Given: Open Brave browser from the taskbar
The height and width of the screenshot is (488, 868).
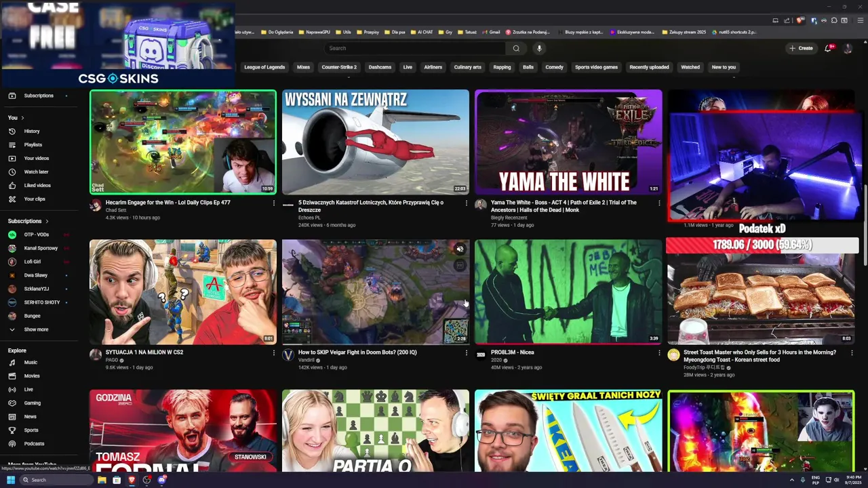Looking at the screenshot, I should (x=132, y=480).
